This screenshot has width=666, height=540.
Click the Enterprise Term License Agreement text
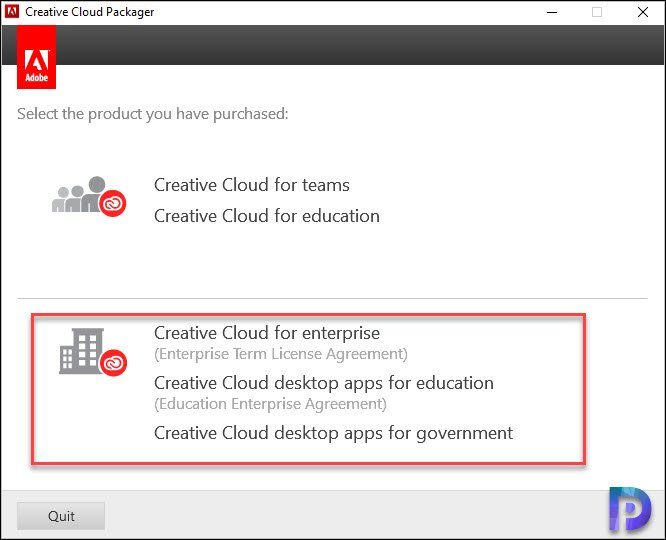281,354
